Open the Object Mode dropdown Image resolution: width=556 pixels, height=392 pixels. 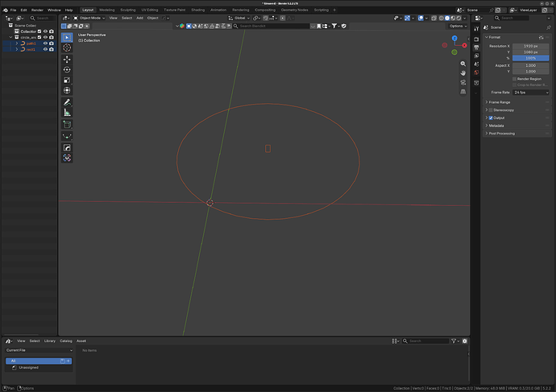tap(89, 18)
